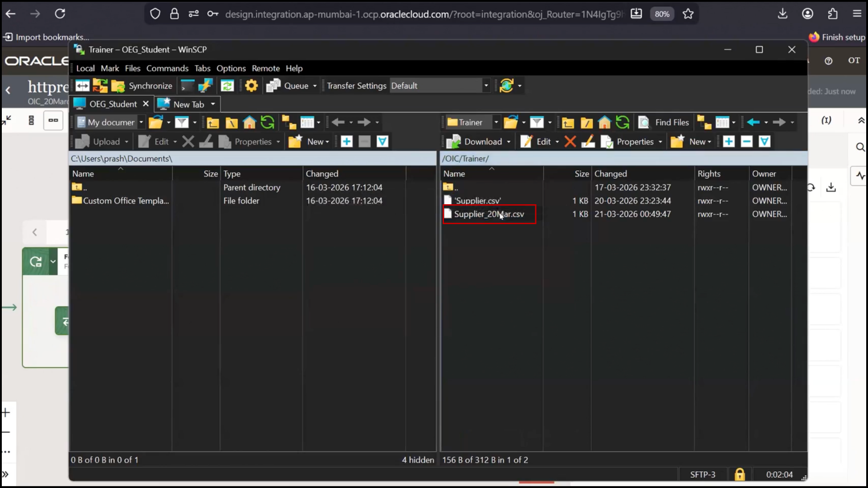
Task: Click remote Edit button
Action: pyautogui.click(x=536, y=142)
